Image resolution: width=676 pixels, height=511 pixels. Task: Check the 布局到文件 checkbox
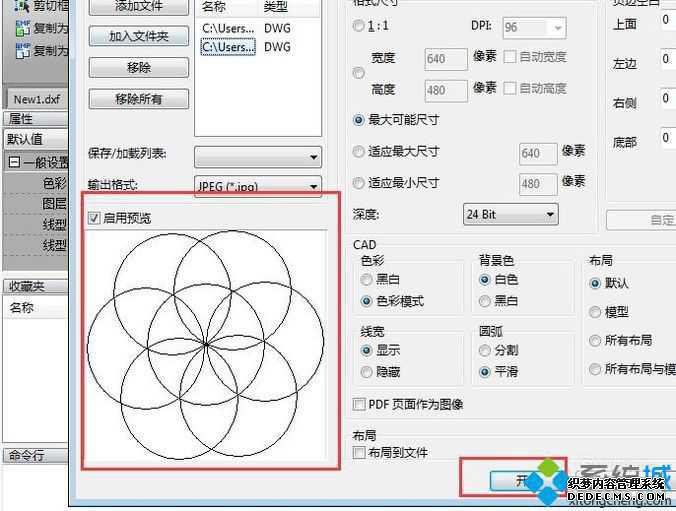pos(358,453)
